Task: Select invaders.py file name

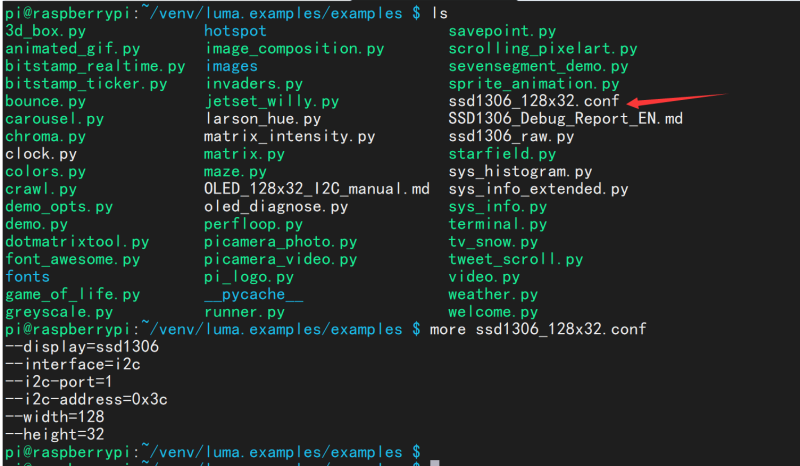Action: point(254,84)
